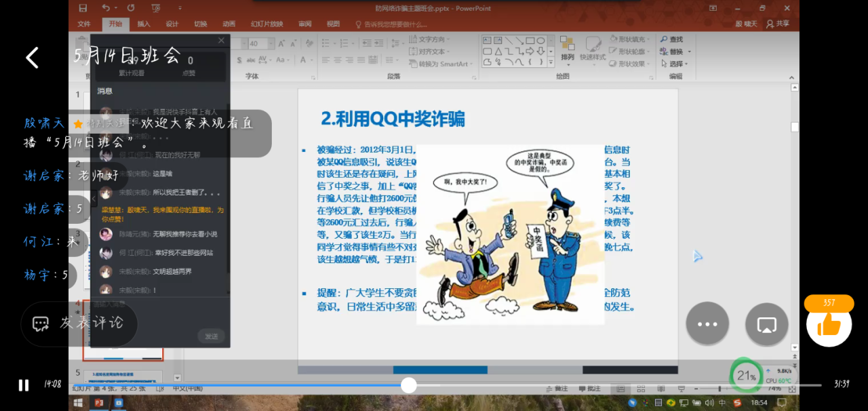868x411 pixels.
Task: Click the thumbs-up like button showing 357
Action: point(829,324)
